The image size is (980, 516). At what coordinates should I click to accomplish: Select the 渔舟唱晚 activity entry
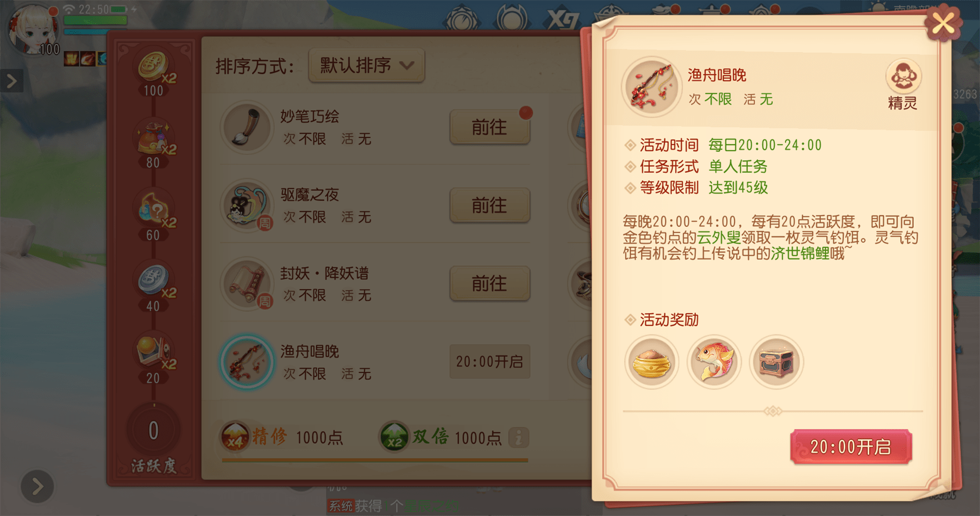(x=375, y=362)
